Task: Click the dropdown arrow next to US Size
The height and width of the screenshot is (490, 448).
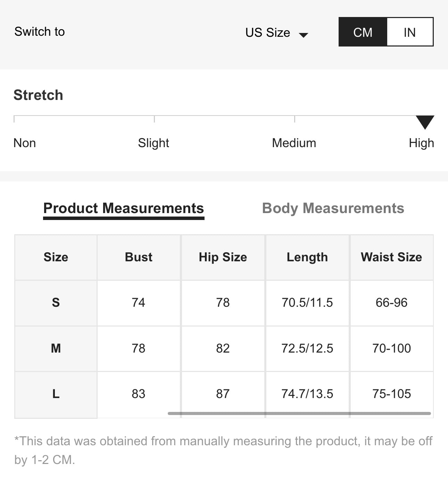Action: coord(304,35)
